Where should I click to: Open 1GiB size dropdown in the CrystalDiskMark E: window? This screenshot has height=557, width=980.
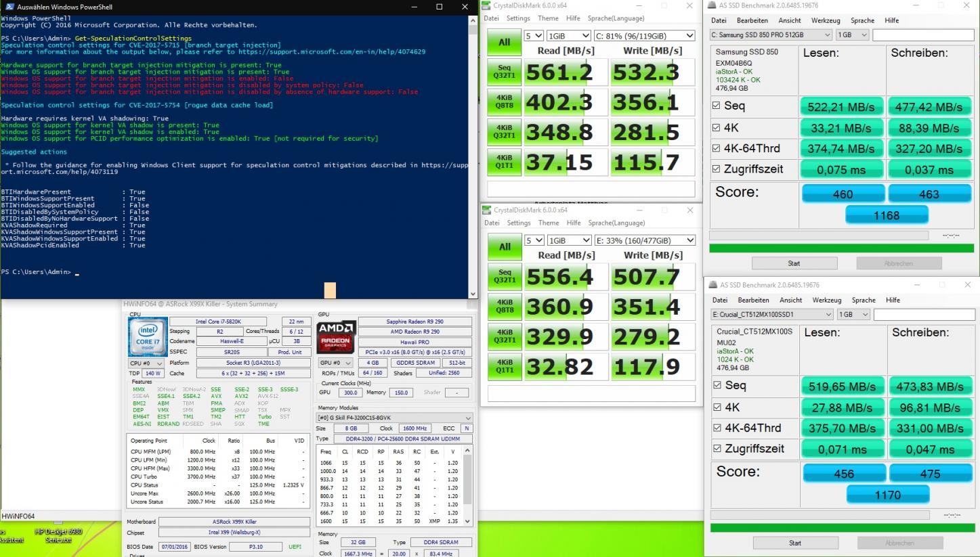pyautogui.click(x=568, y=240)
